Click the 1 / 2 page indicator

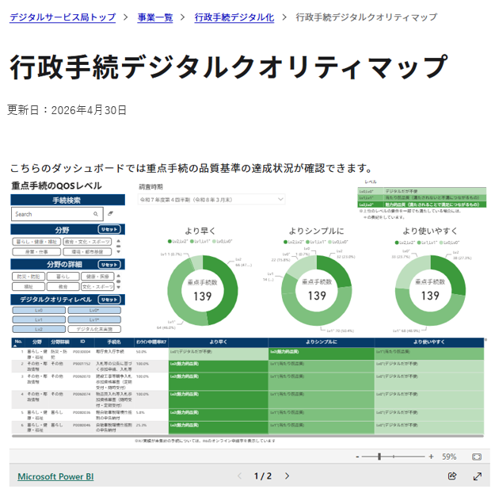[x=263, y=476]
